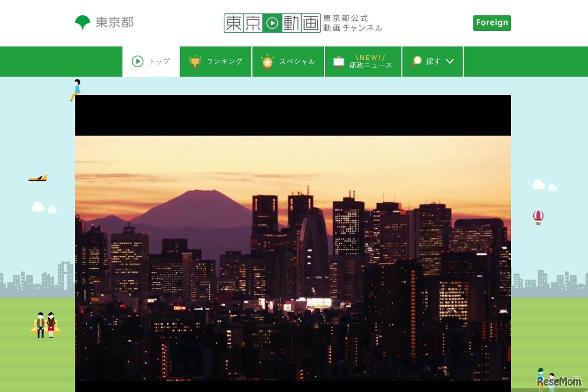Screen dimensions: 588x392
Task: Open the トップ tab
Action: click(158, 61)
